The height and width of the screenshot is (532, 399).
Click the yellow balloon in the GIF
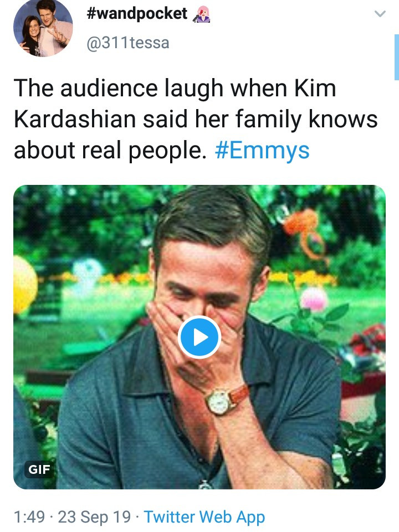coord(25,282)
